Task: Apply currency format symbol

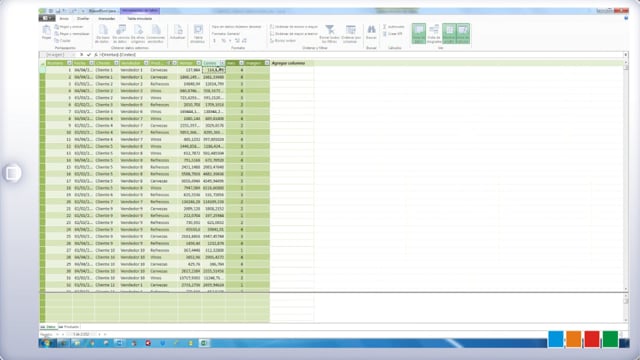Action: click(215, 41)
